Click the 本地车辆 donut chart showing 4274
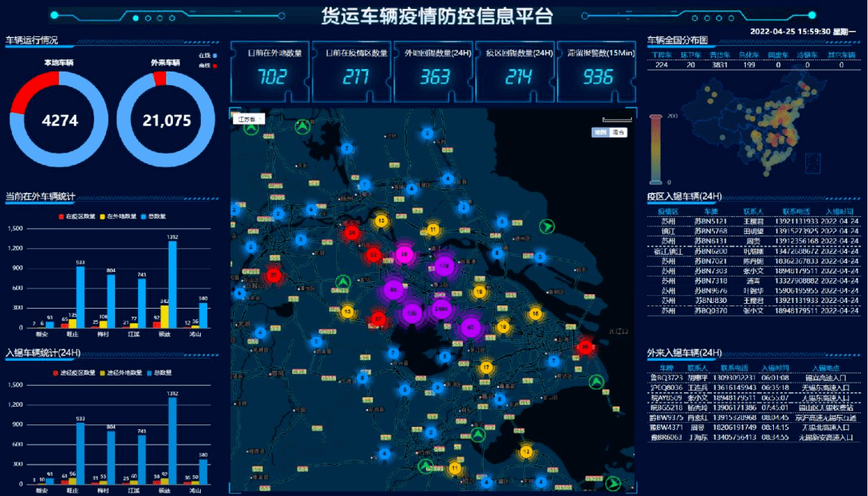Image resolution: width=868 pixels, height=496 pixels. tap(59, 120)
